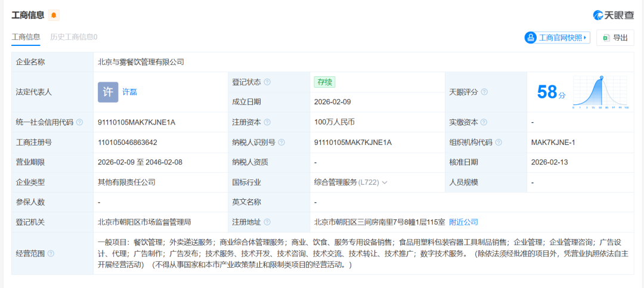The image size is (644, 288).
Task: Open the help tooltip icon beside 天眼评分
Action: pos(484,92)
